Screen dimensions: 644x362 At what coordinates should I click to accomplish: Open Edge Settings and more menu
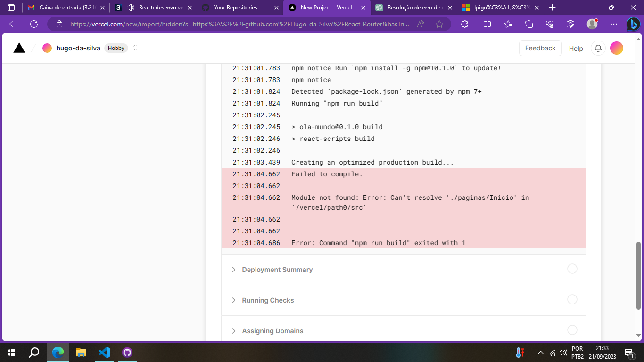click(613, 24)
